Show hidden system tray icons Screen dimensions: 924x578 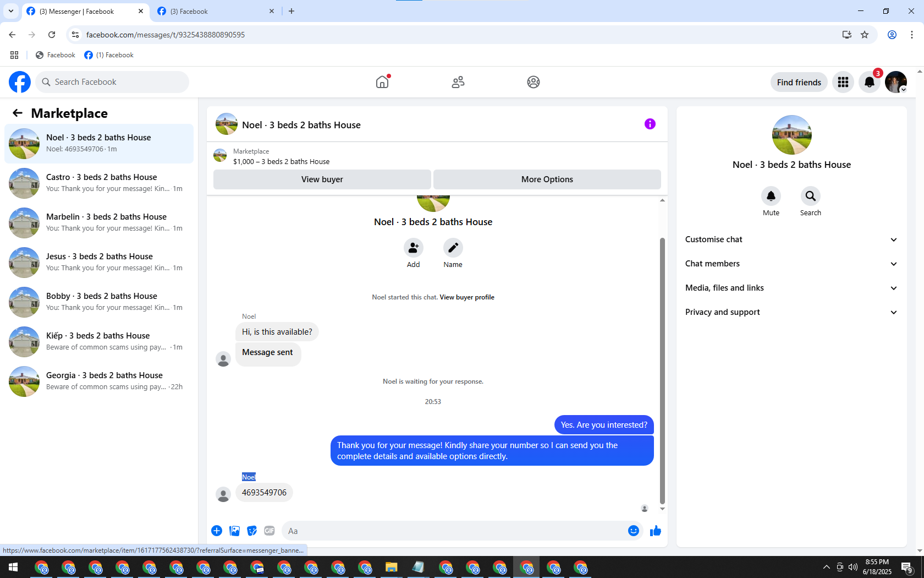pos(826,567)
